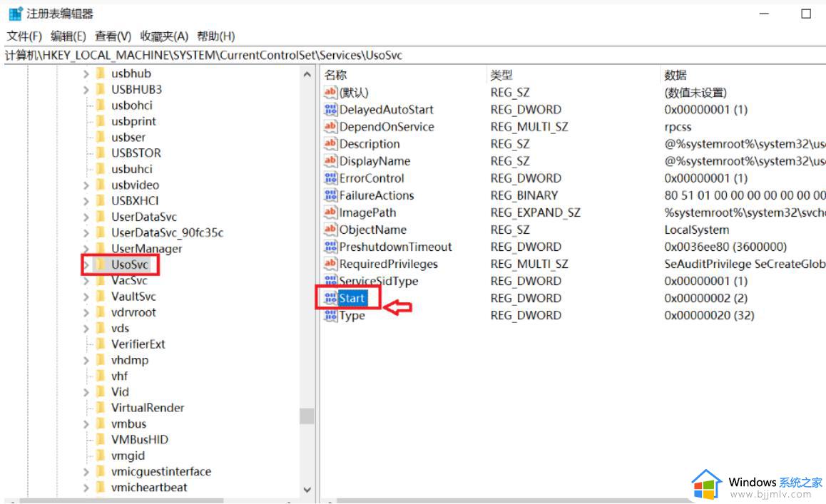Select the usbprint key
Screen dimensions: 826x504
133,121
